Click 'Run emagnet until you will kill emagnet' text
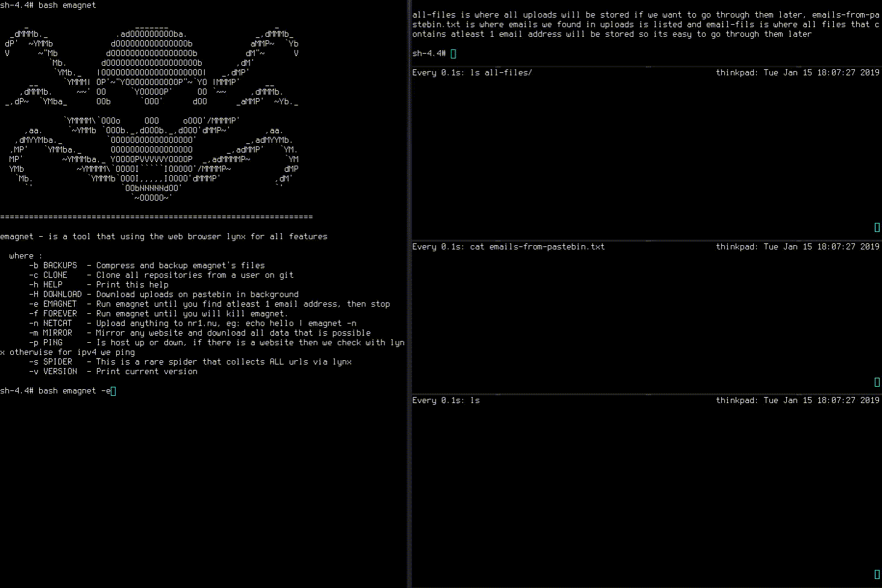The height and width of the screenshot is (588, 882). click(192, 314)
